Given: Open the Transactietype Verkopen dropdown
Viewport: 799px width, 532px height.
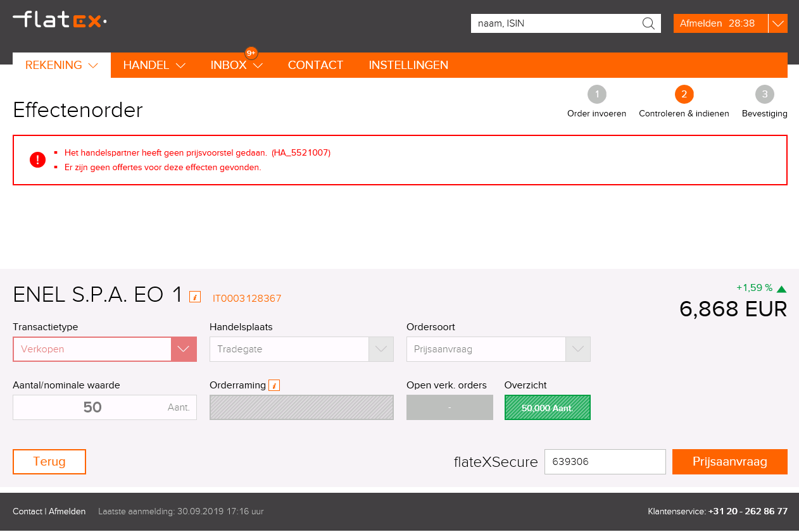Looking at the screenshot, I should pyautogui.click(x=104, y=349).
